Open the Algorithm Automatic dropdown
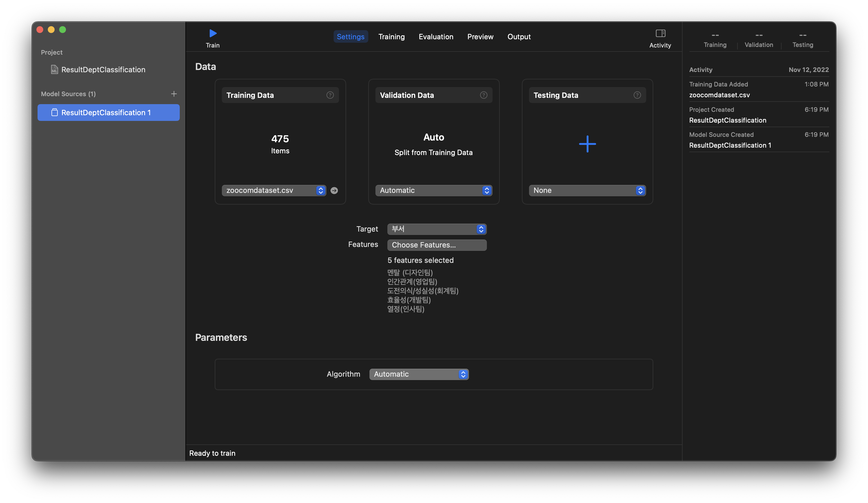 pos(419,374)
